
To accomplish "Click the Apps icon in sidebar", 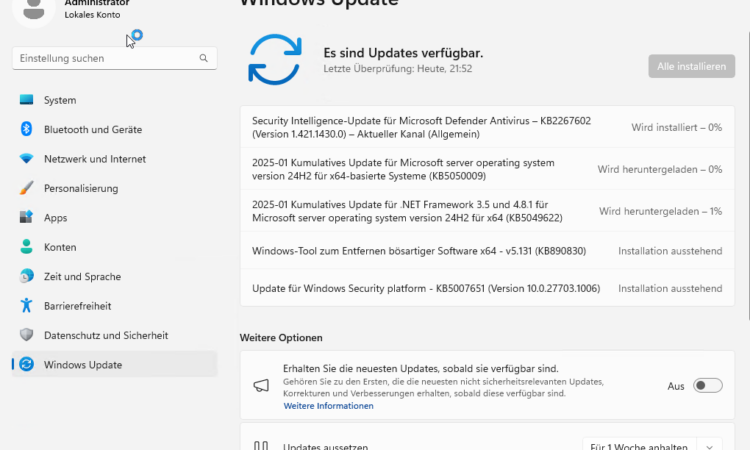I will coord(26,217).
